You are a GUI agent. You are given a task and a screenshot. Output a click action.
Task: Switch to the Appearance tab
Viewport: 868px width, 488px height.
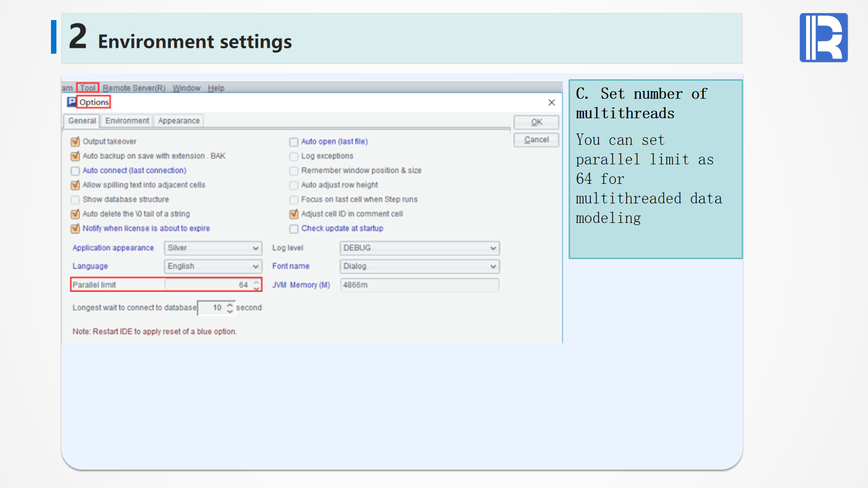coord(178,121)
